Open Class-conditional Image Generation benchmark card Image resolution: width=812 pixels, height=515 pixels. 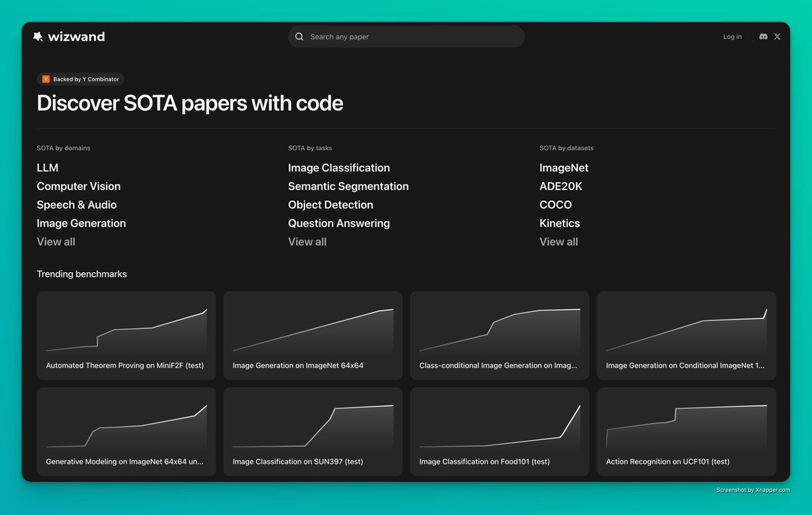click(x=500, y=336)
